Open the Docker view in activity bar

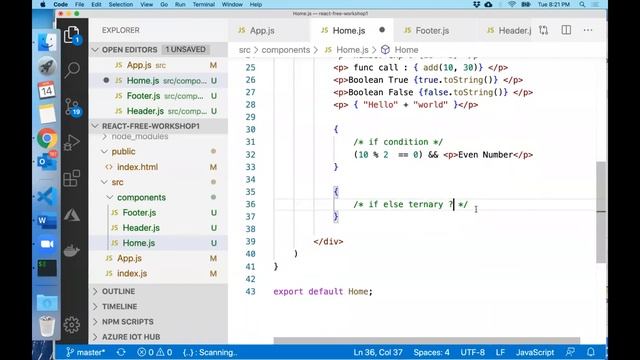tap(72, 250)
